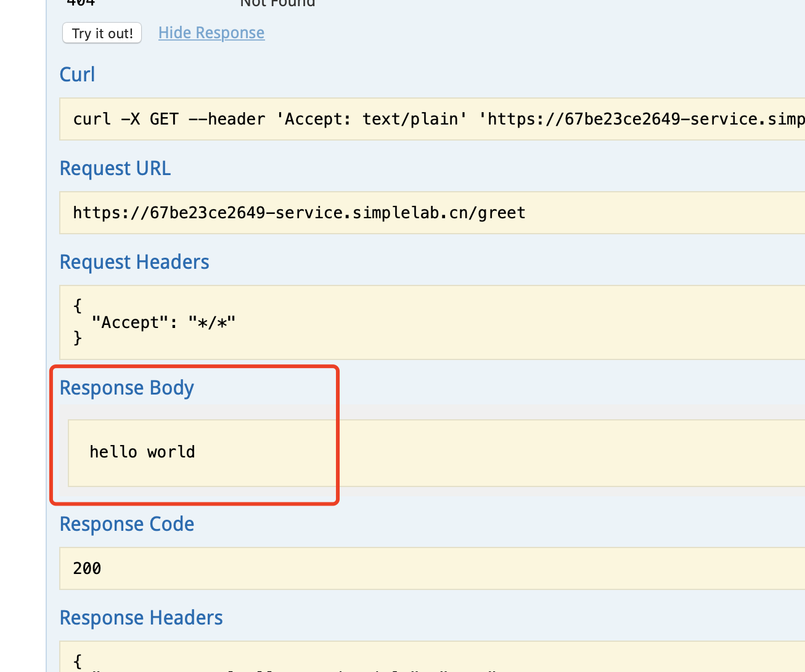The image size is (805, 672).
Task: Click the "Accept": "*/*" request header line
Action: pos(163,322)
